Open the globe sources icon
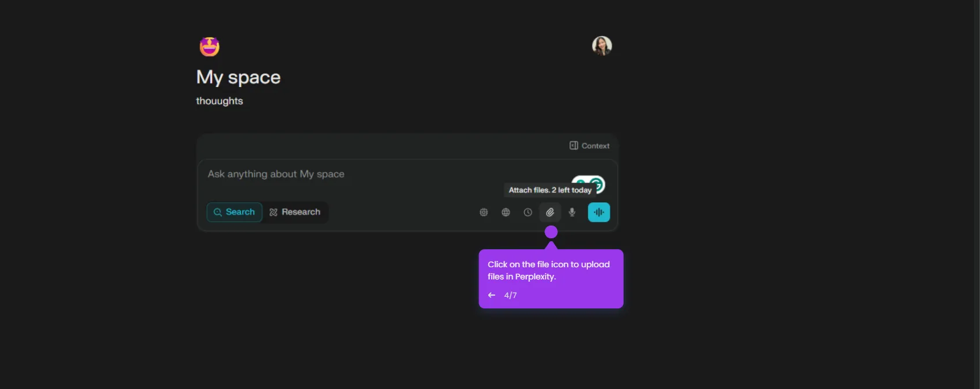This screenshot has width=980, height=389. click(x=506, y=212)
